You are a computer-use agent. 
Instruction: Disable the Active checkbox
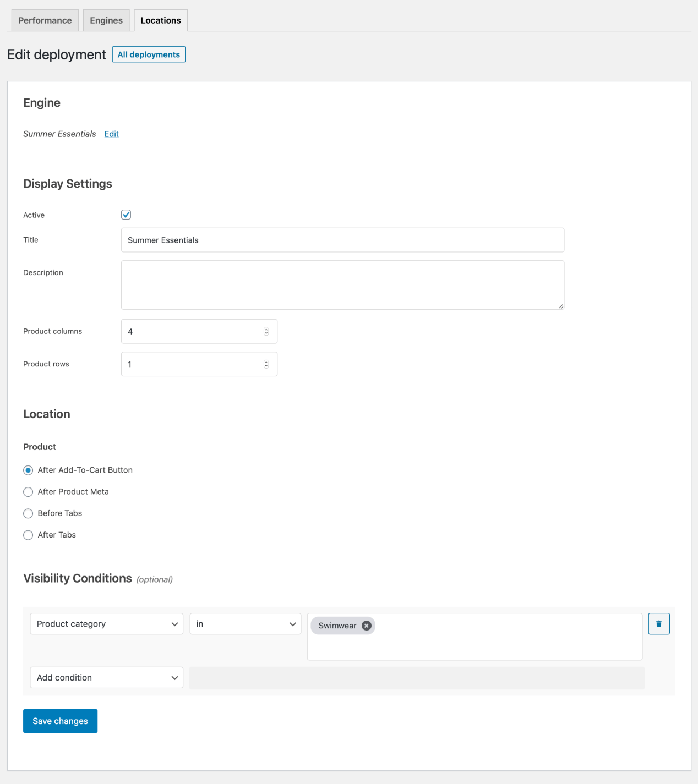(126, 215)
